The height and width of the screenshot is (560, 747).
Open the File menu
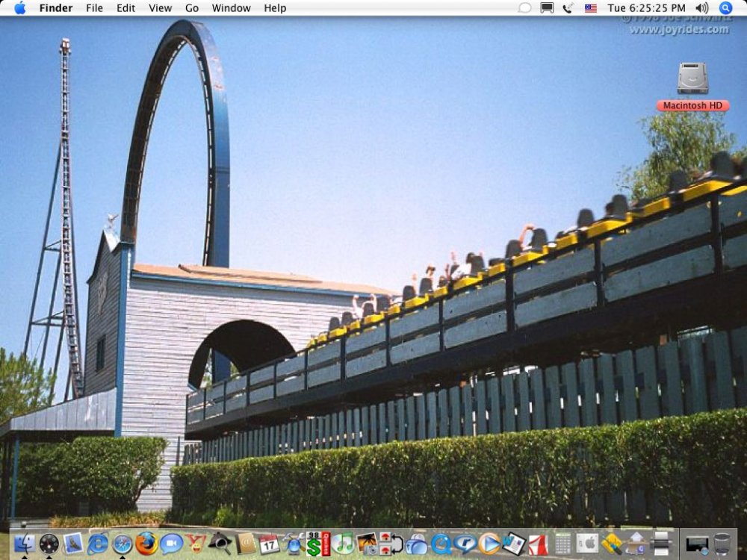[94, 8]
